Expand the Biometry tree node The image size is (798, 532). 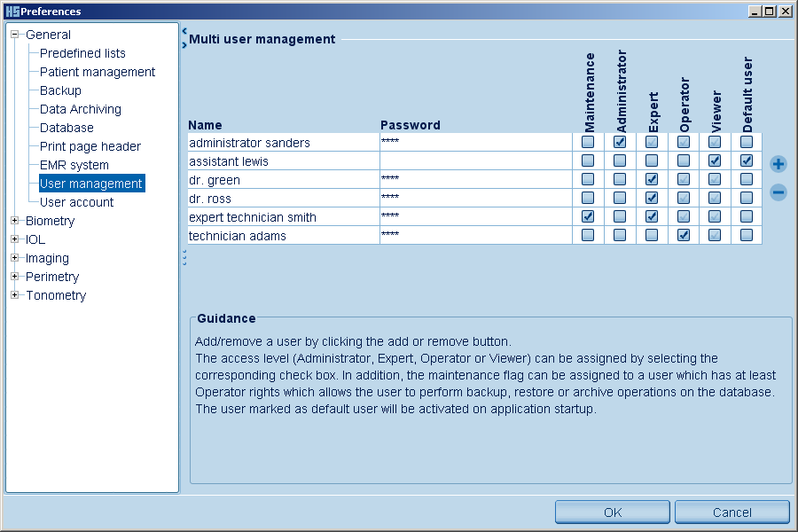click(15, 221)
